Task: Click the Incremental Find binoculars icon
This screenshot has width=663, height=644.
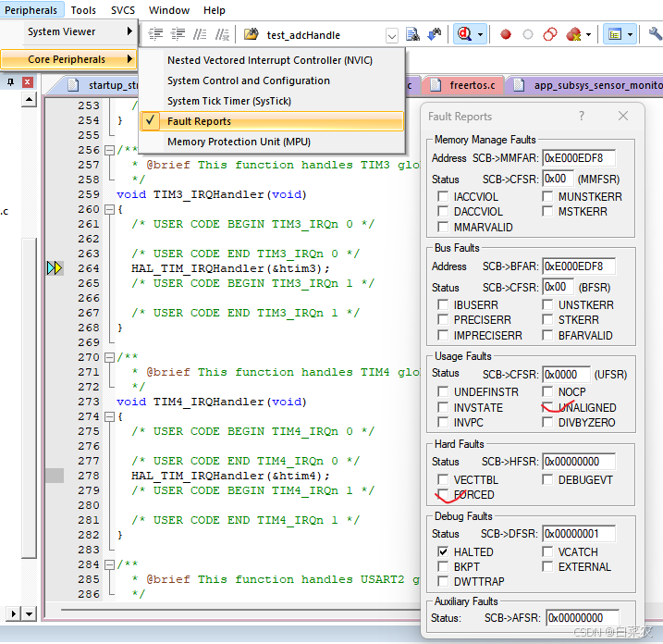Action: [x=435, y=34]
